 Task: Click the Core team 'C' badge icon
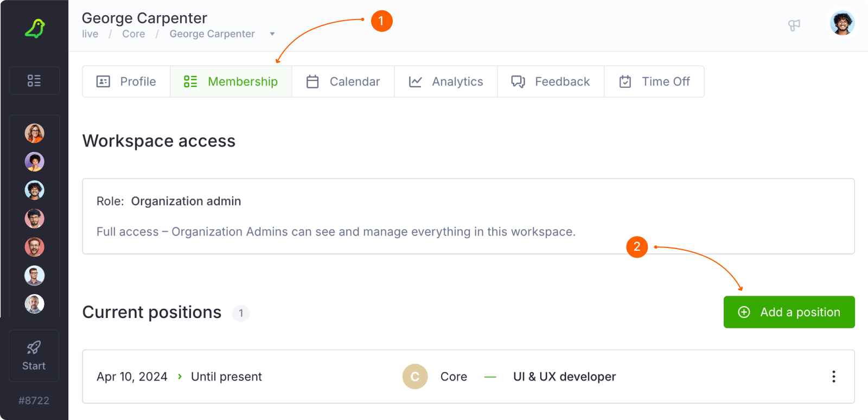point(415,377)
